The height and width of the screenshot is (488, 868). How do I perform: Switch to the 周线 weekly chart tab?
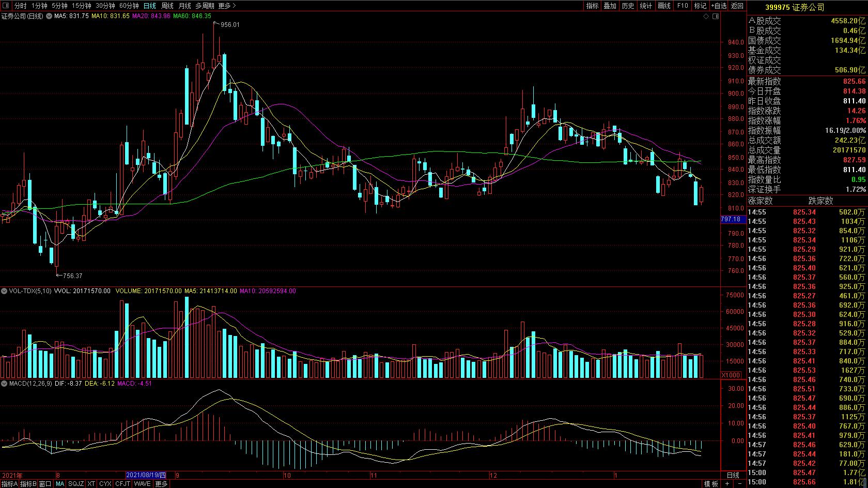click(x=167, y=6)
